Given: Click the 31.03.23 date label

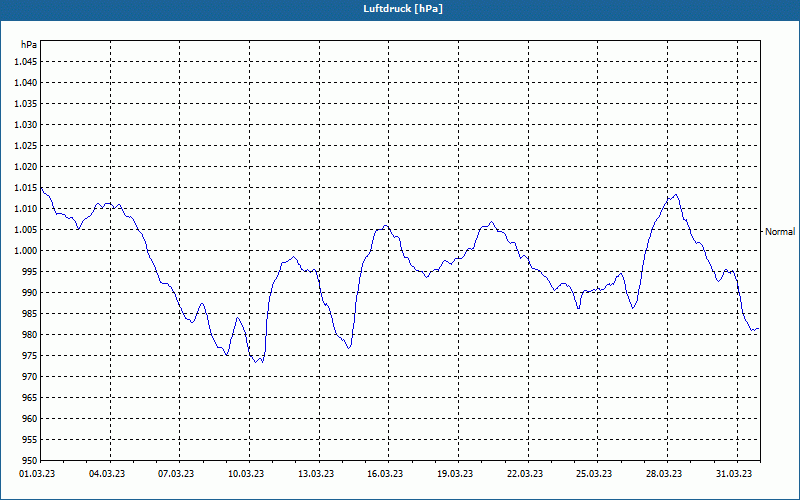Looking at the screenshot, I should (734, 473).
